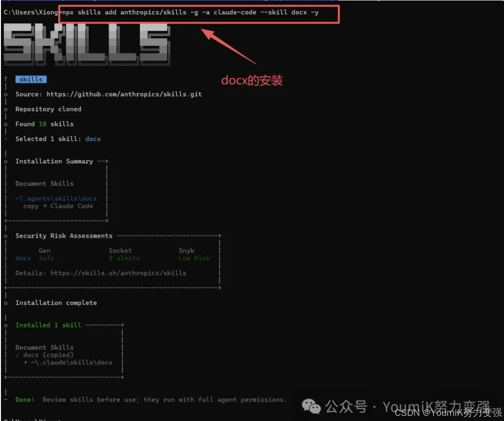Click the 'docx (copied)' line
The height and width of the screenshot is (421, 504).
pos(48,355)
